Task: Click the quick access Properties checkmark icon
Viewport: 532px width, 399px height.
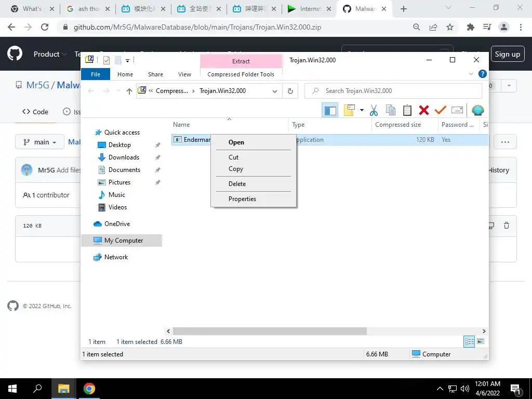Action: [x=106, y=60]
